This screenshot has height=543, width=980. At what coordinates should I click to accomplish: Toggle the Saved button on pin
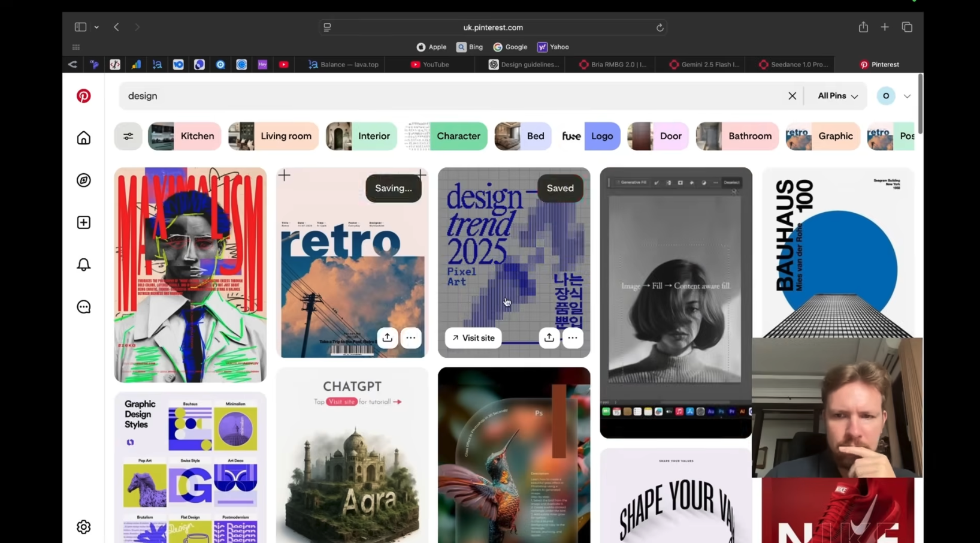pyautogui.click(x=559, y=188)
